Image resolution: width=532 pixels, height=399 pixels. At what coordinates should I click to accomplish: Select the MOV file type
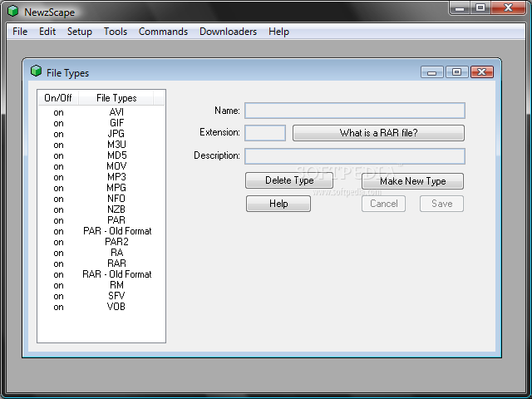coord(116,166)
